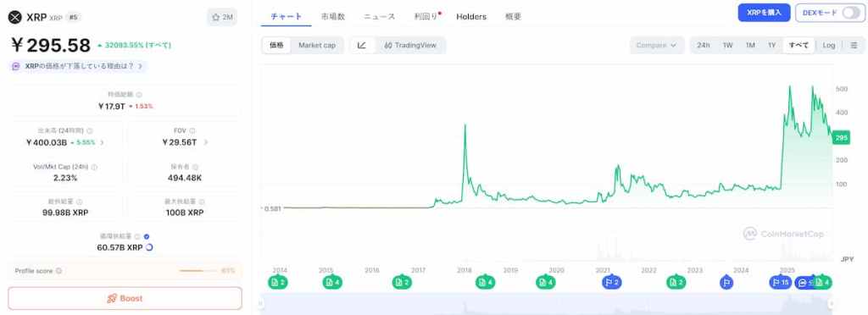
Task: Open the 概要 tab
Action: 513,17
